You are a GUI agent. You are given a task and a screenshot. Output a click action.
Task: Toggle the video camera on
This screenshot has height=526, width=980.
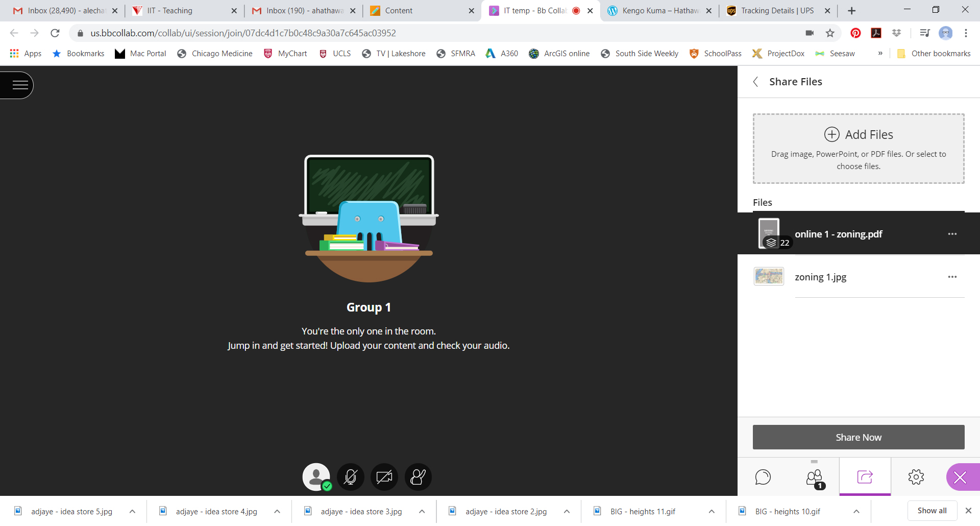click(384, 477)
